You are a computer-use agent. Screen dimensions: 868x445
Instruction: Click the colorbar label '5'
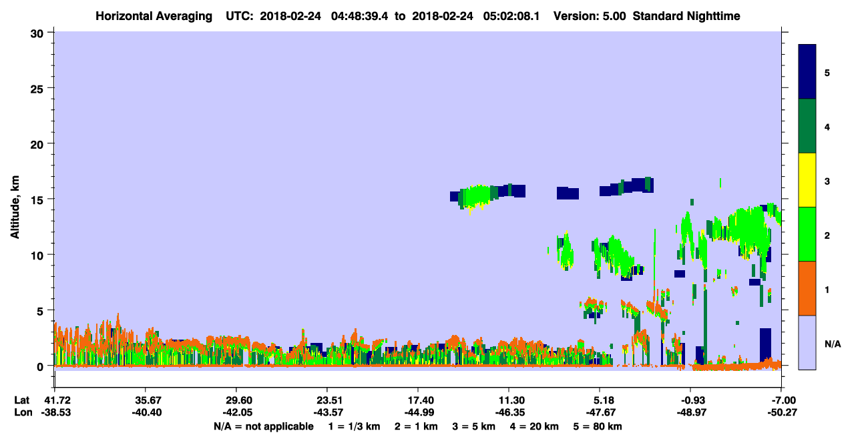pyautogui.click(x=828, y=72)
